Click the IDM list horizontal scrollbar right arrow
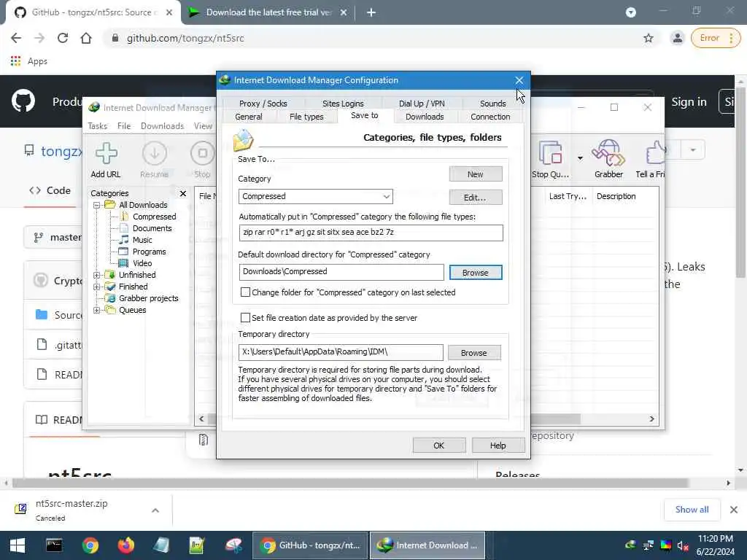The image size is (747, 560). [x=651, y=419]
